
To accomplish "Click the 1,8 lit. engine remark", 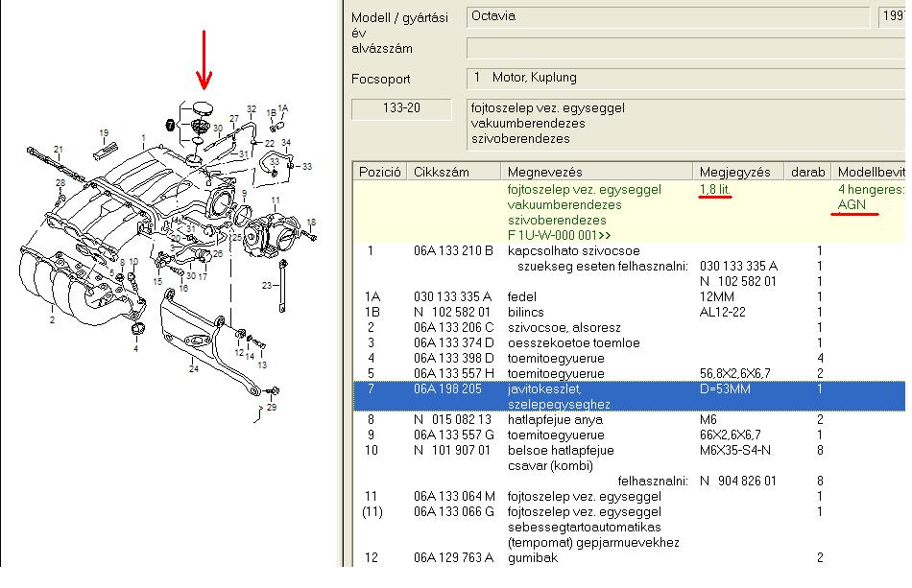I will [715, 189].
